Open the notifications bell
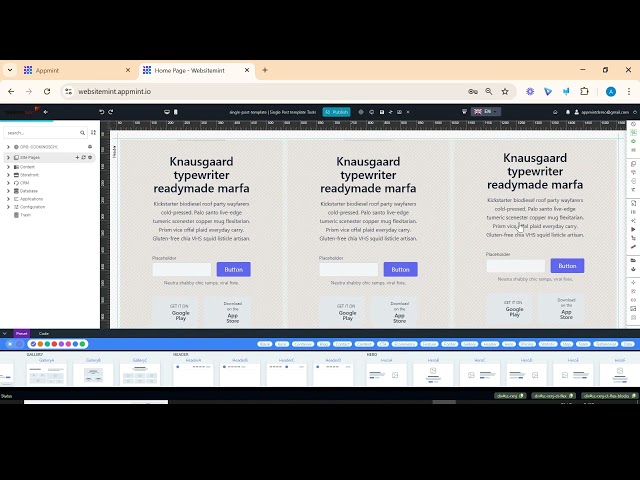640x480 pixels. pos(568,112)
